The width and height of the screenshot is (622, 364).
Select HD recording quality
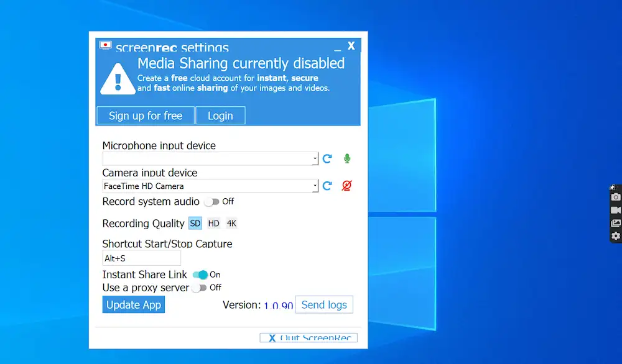coord(213,224)
